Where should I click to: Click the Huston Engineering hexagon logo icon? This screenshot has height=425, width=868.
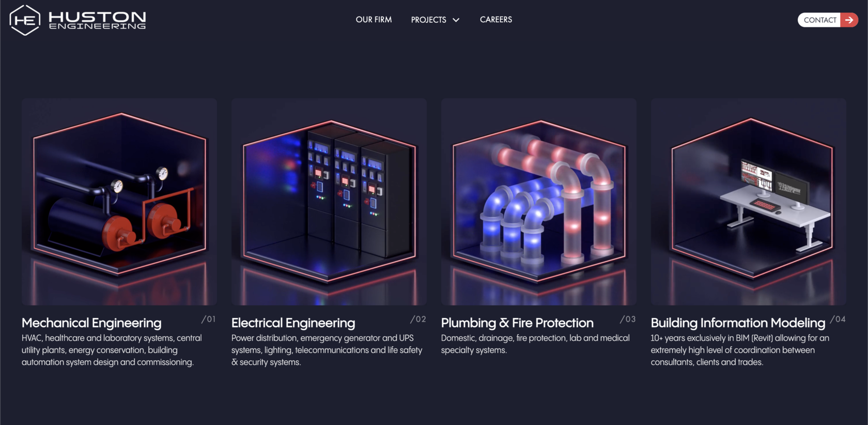24,20
